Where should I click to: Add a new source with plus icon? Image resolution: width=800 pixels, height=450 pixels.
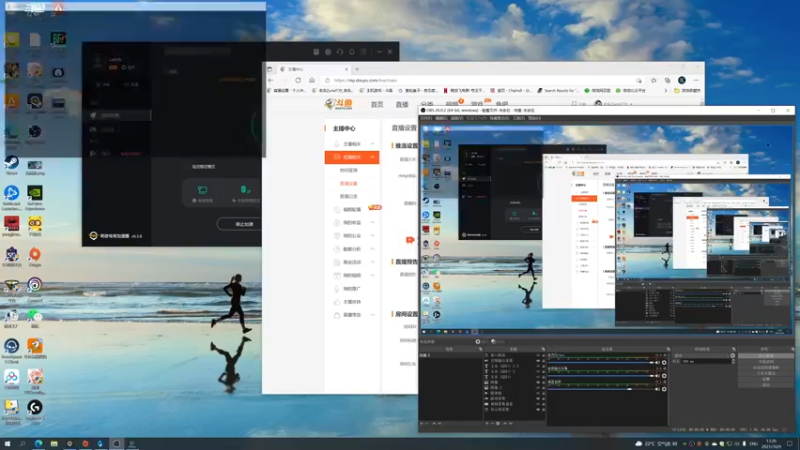coord(487,423)
